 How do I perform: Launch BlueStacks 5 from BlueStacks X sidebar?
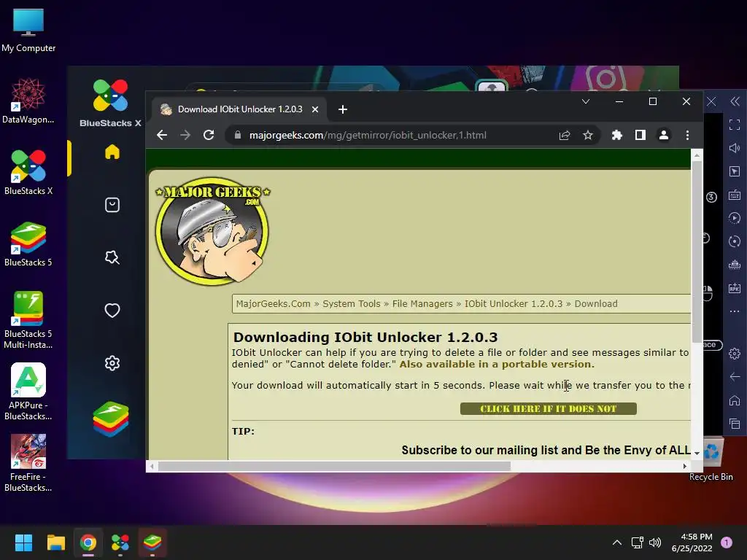click(x=111, y=419)
